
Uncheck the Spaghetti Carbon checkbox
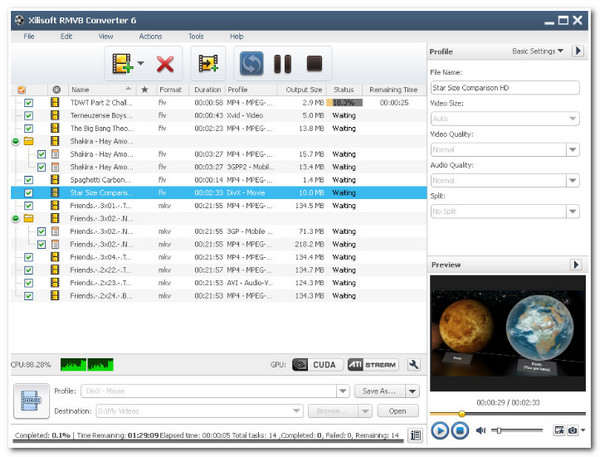click(29, 180)
